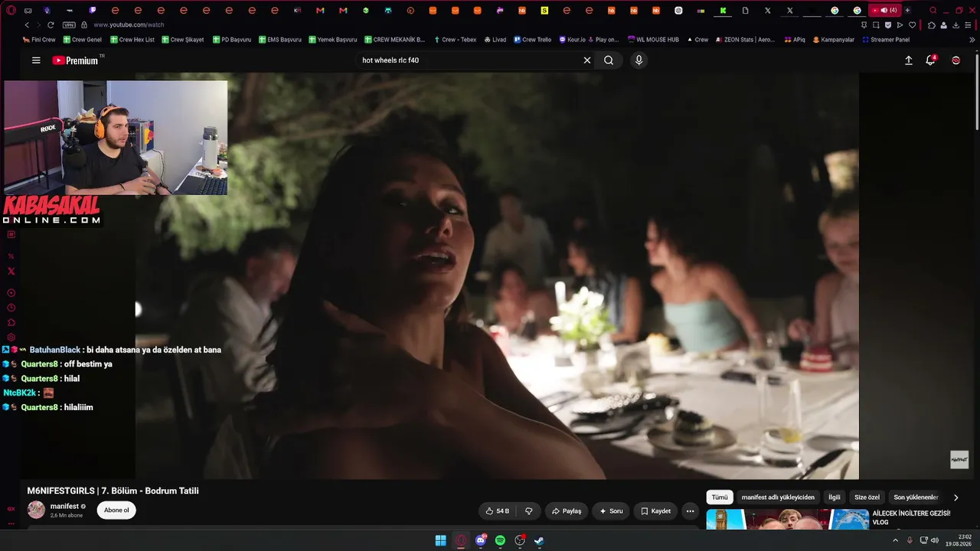Open more actions ellipsis next to Kaydet
The width and height of the screenshot is (980, 551).
pyautogui.click(x=690, y=511)
